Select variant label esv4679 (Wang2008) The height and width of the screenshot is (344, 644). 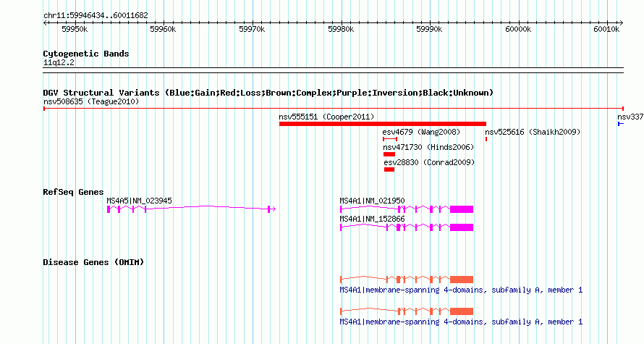point(421,132)
